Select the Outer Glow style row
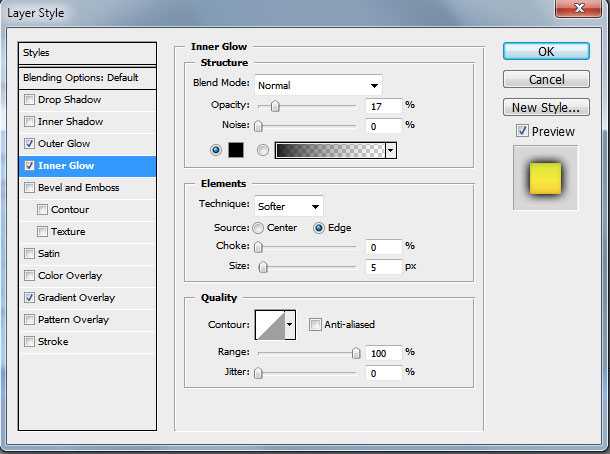The image size is (610, 454). click(87, 144)
